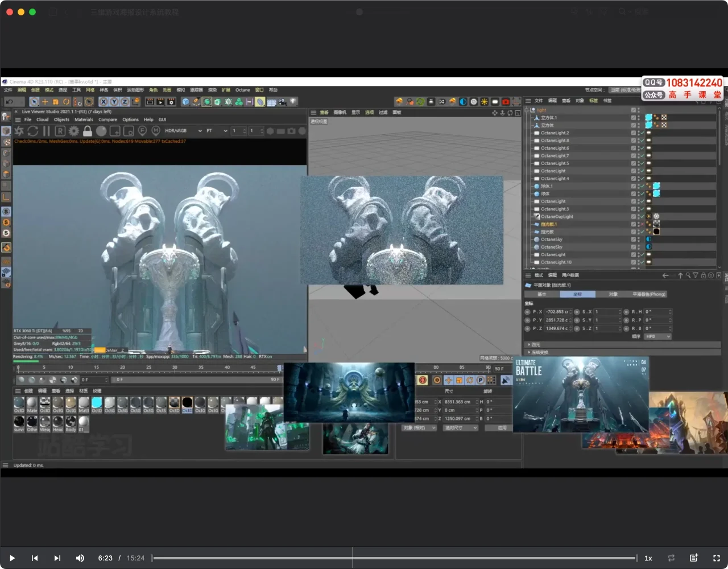This screenshot has width=728, height=569.
Task: Mute the video player volume
Action: [80, 558]
